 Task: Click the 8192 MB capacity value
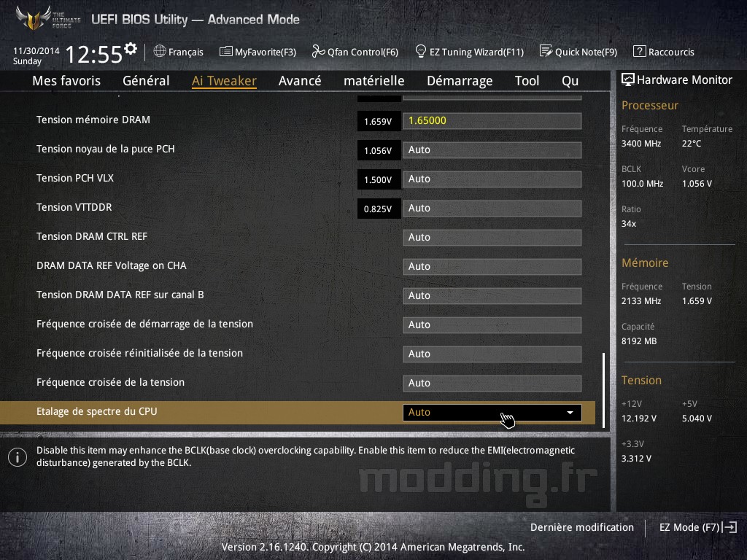click(x=639, y=341)
